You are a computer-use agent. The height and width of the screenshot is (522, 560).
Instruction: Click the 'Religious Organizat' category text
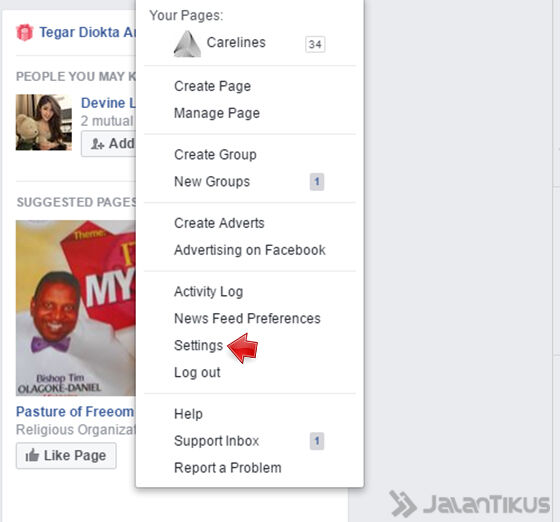point(76,430)
